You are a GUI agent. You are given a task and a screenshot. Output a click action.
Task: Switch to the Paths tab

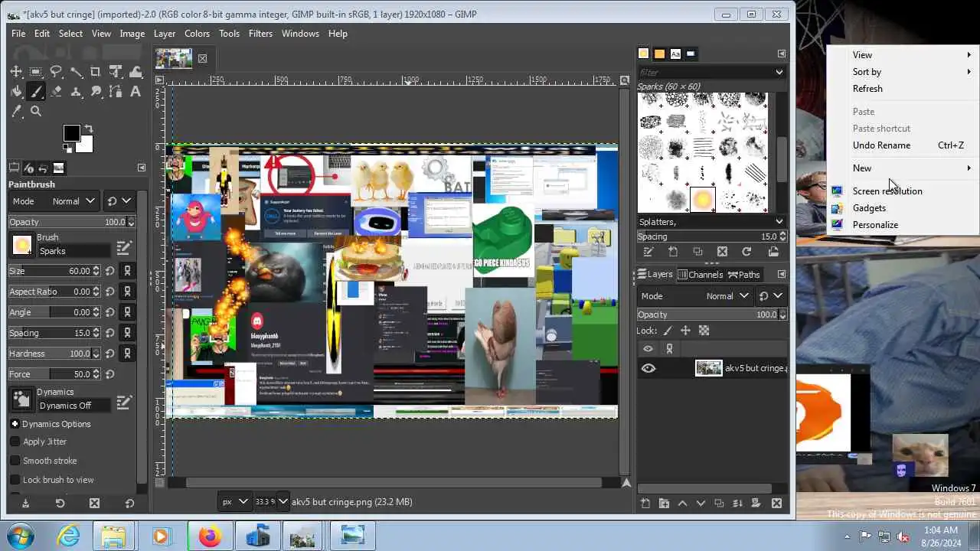point(743,275)
